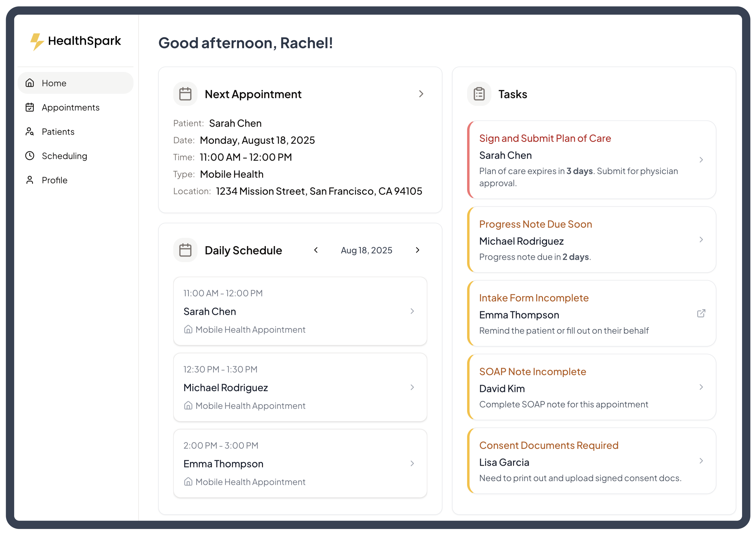The height and width of the screenshot is (534, 756).
Task: Click the Profile person icon in sidebar
Action: point(30,180)
